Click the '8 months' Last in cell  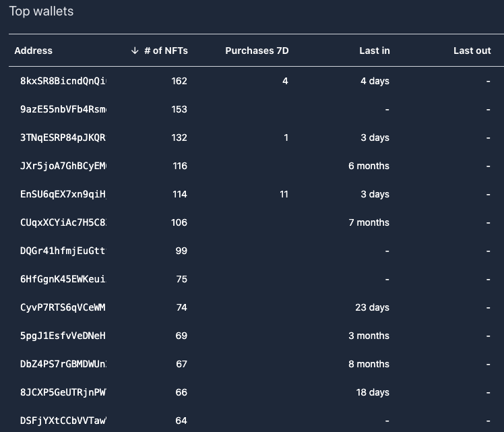369,364
